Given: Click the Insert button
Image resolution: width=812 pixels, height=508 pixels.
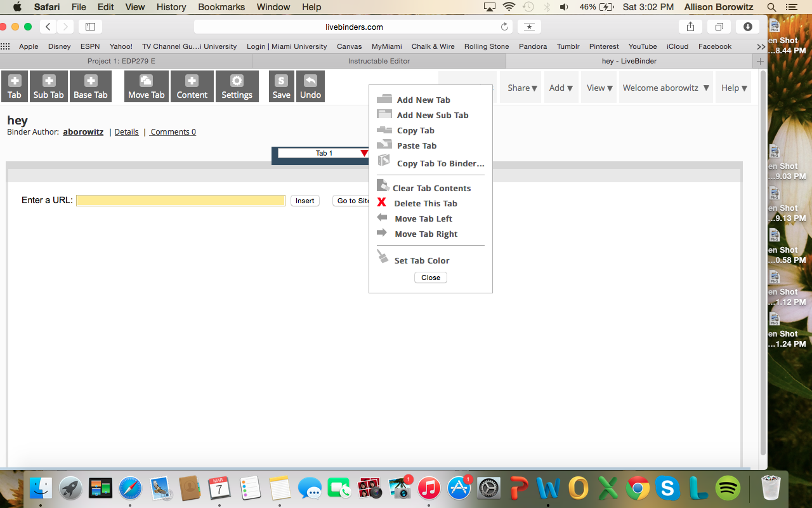Looking at the screenshot, I should pyautogui.click(x=304, y=200).
